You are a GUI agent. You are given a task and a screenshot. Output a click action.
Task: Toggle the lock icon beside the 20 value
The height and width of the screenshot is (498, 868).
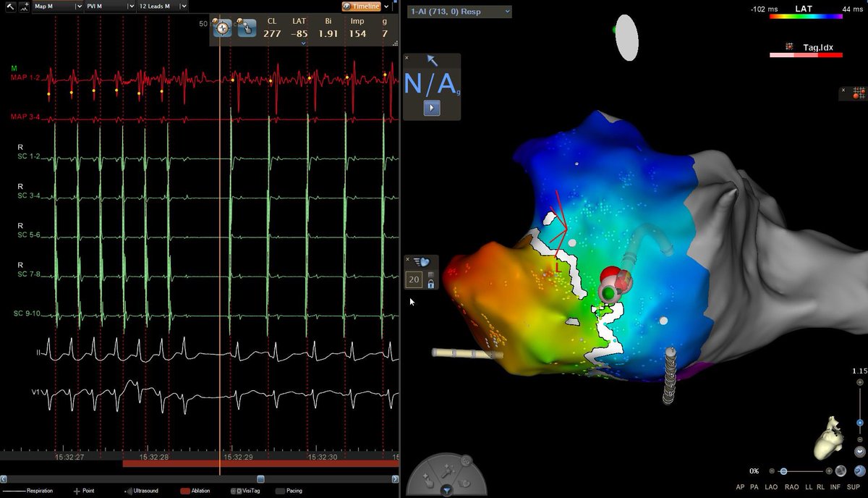431,284
